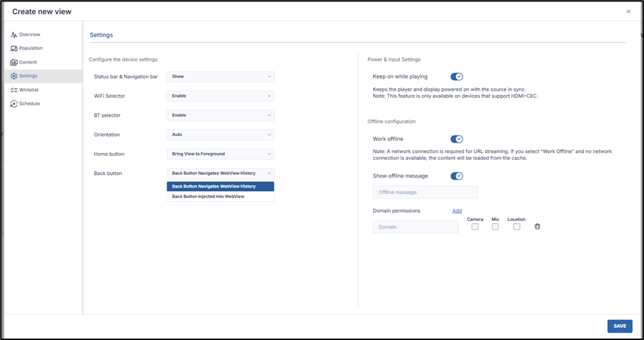The width and height of the screenshot is (644, 340).
Task: Disable the Keep on while playing toggle
Action: click(x=457, y=77)
